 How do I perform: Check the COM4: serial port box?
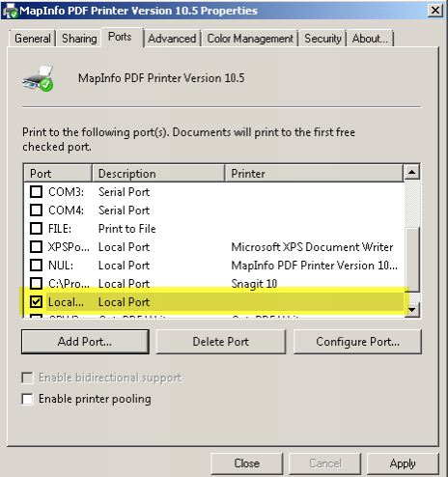point(36,210)
